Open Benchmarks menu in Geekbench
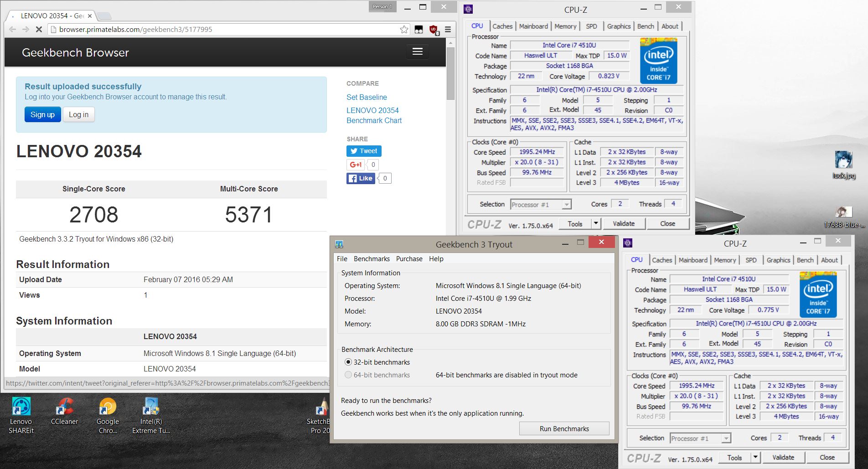 [372, 258]
